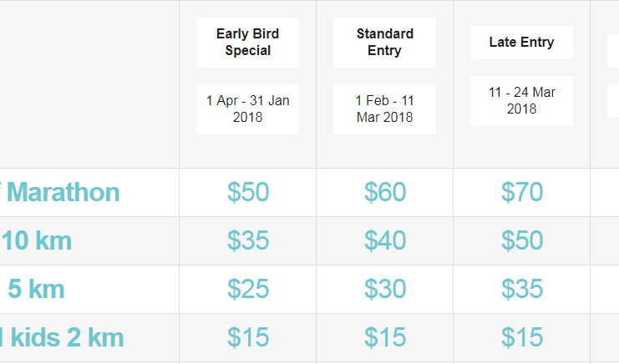The image size is (619, 364).
Task: Click the Standard Entry column header
Action: click(x=384, y=43)
